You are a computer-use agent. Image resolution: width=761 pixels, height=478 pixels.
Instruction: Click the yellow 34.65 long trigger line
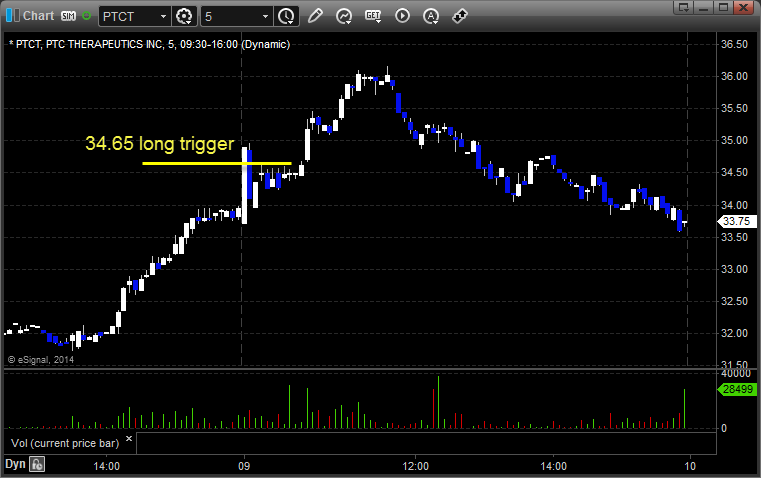tap(216, 162)
